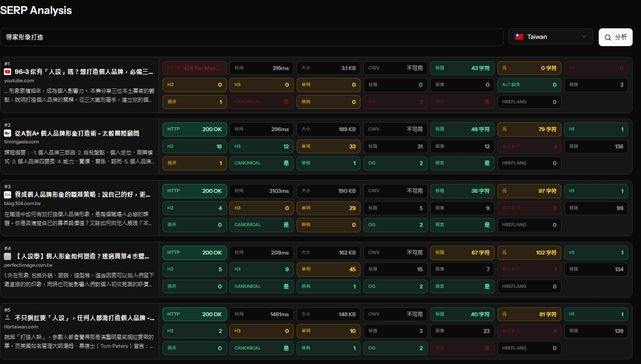Click the HTTP 429 Too Many badge
This screenshot has height=364, width=641.
[x=195, y=68]
